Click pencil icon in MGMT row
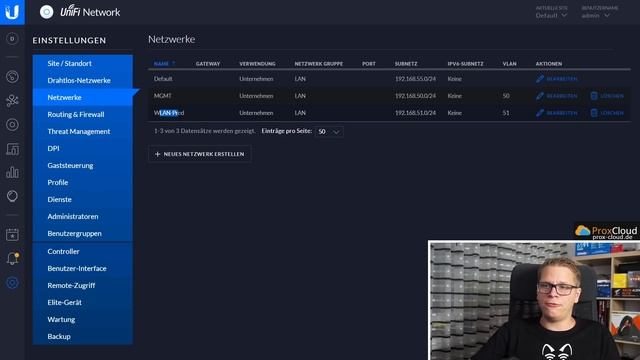Viewport: 640px width, 360px height. click(x=540, y=96)
